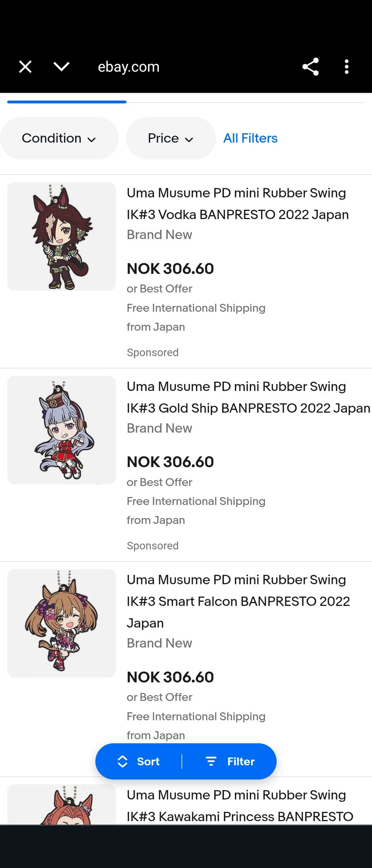Open the All Filters link

pos(250,138)
